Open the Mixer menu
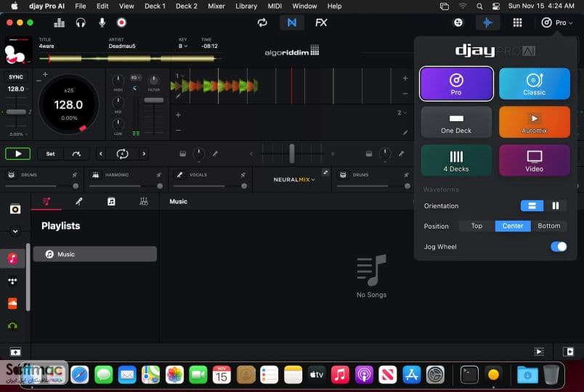This screenshot has width=584, height=392. click(x=216, y=6)
